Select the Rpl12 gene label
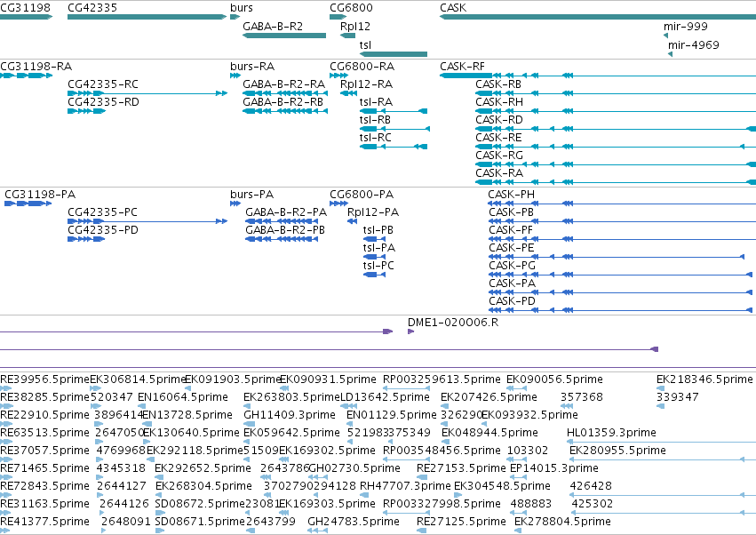 click(x=355, y=27)
